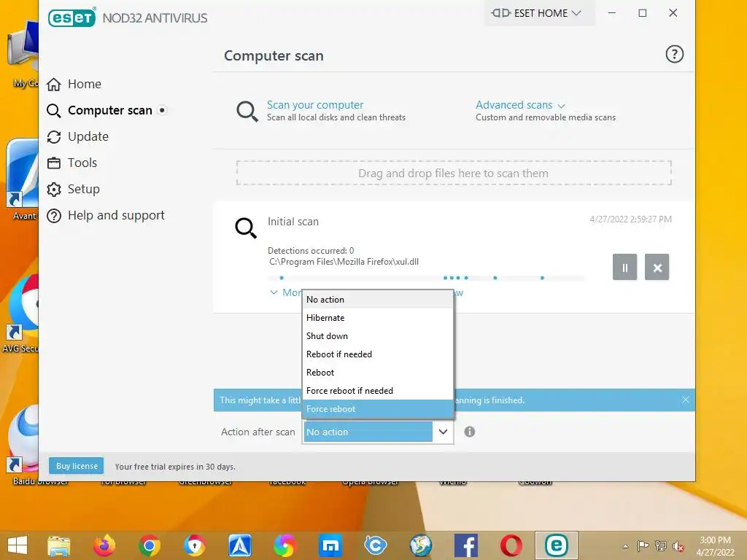Launch Opera browser from the taskbar
This screenshot has width=747, height=560.
pos(511,545)
